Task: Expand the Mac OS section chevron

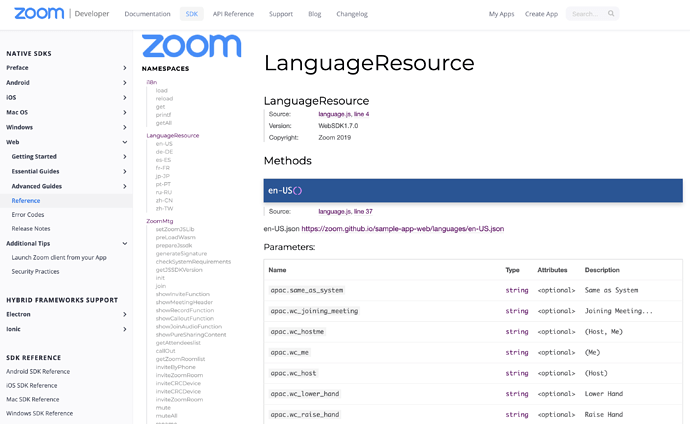Action: pyautogui.click(x=125, y=113)
